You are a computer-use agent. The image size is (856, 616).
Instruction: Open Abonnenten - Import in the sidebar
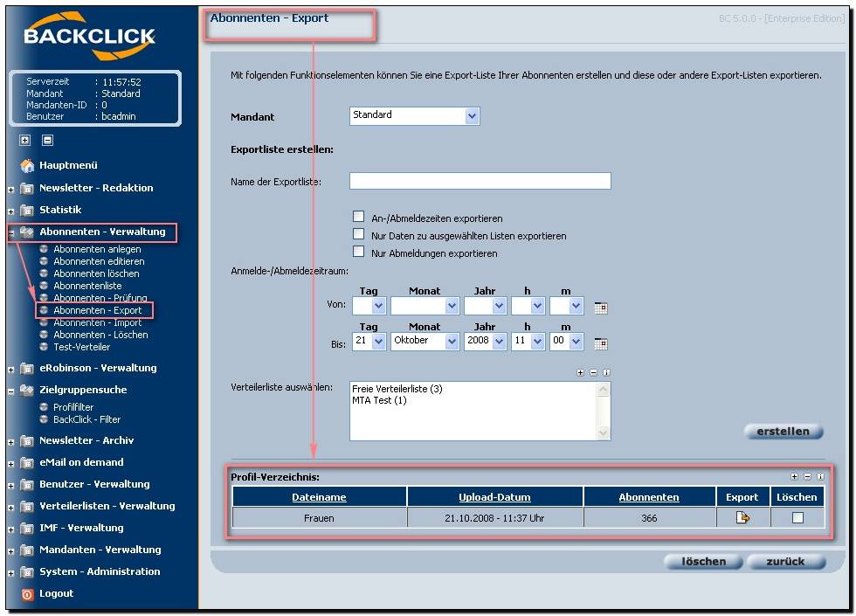pyautogui.click(x=97, y=322)
